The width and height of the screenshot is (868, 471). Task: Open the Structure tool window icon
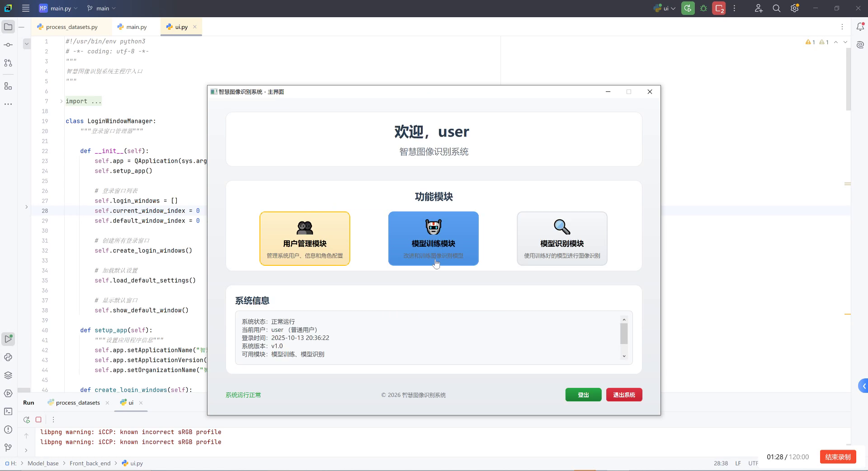coord(8,86)
